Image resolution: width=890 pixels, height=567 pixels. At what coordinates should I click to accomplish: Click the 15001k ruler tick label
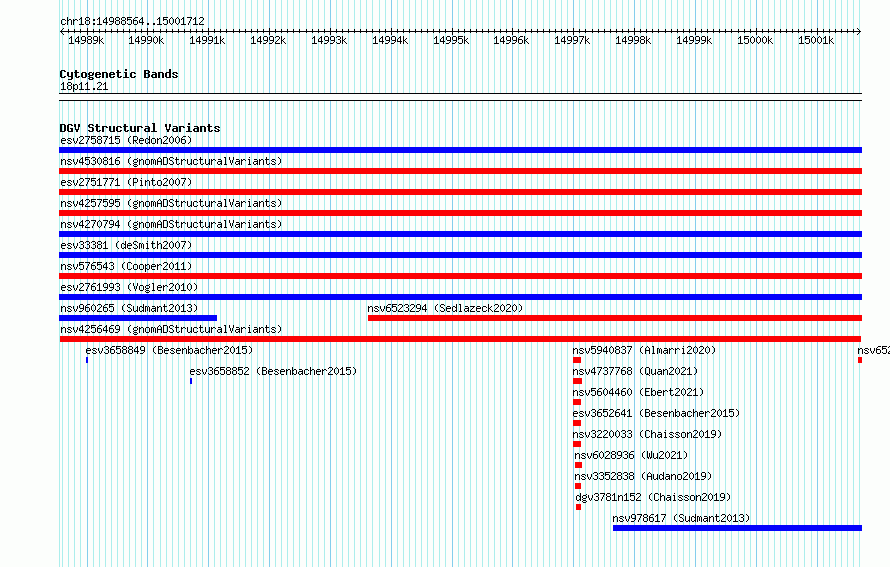[x=816, y=40]
